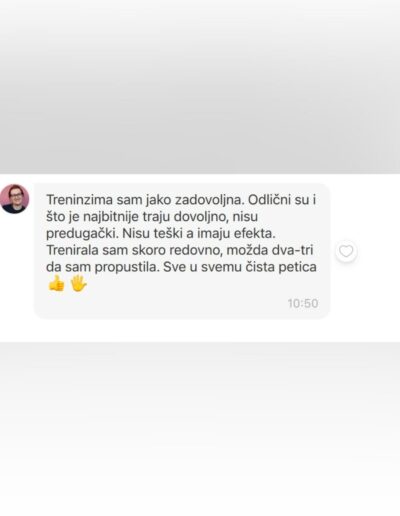Click the thumbs up emoji
This screenshot has height=516, width=400.
56,284
